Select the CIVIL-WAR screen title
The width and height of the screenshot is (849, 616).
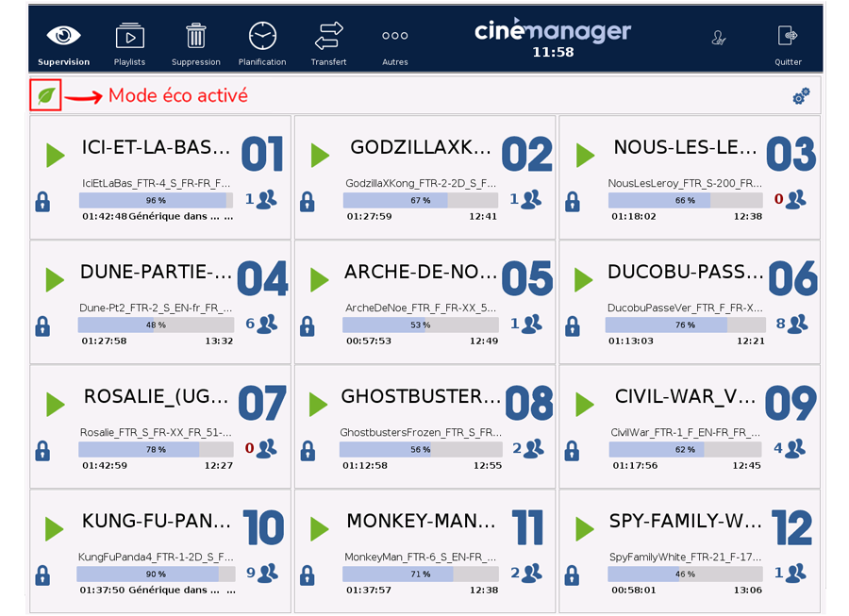[x=686, y=396]
